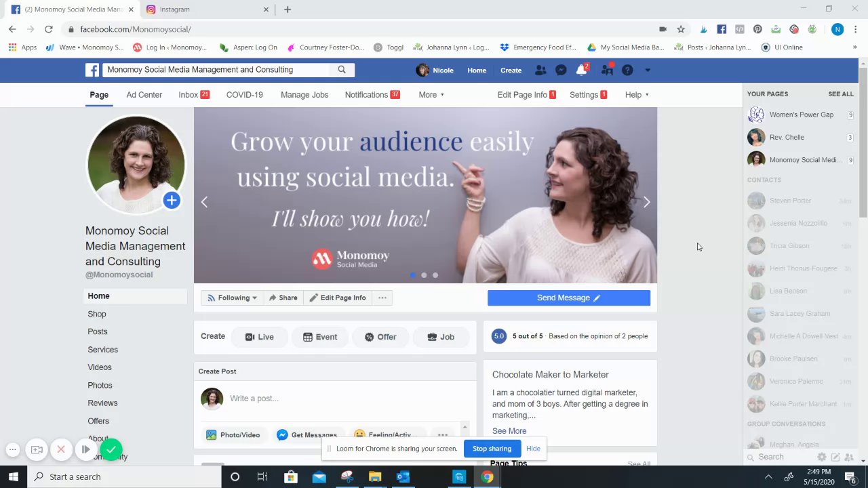Click the Photo/Video option in Create Post
868x488 pixels.
click(233, 435)
